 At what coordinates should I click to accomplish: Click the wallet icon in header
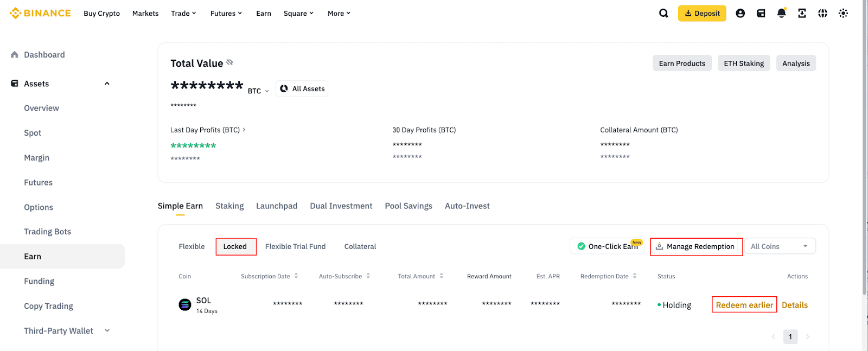click(x=761, y=14)
